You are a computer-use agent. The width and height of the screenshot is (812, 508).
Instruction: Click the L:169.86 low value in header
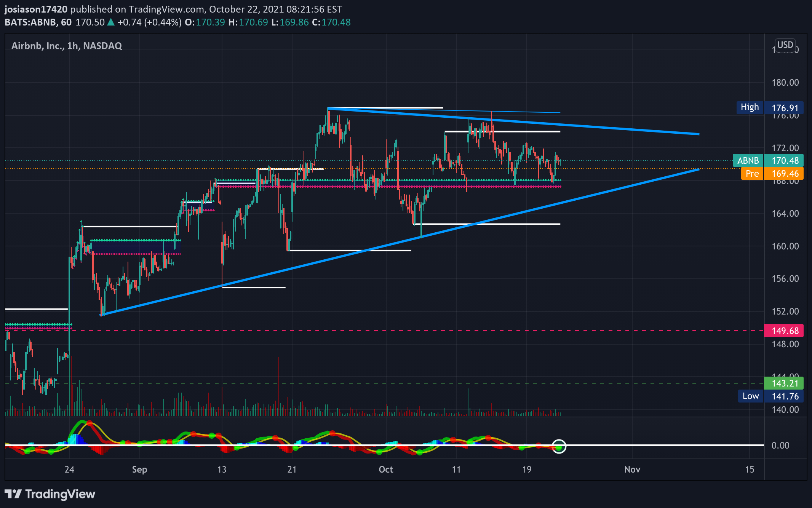[x=290, y=22]
